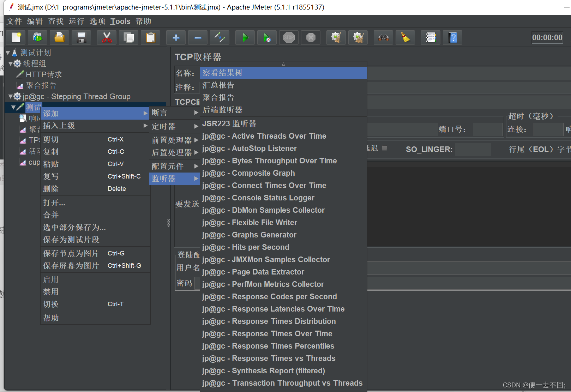The height and width of the screenshot is (392, 571).
Task: Open the Tools menu
Action: [120, 21]
